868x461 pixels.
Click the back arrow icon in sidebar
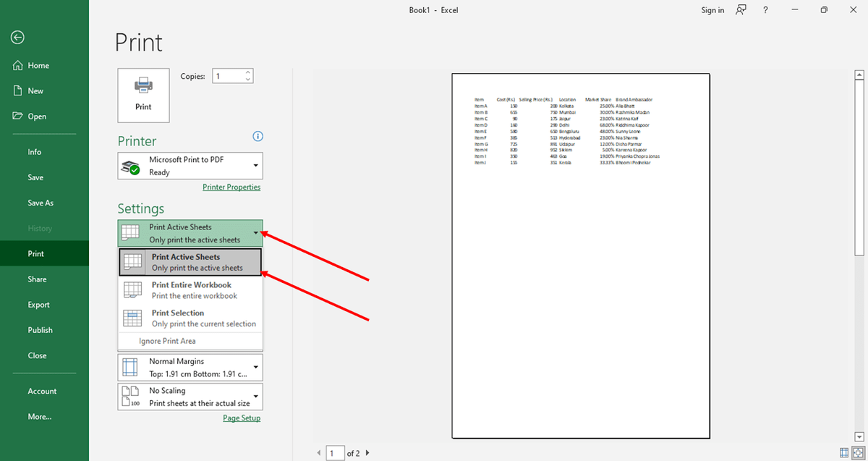pos(18,38)
